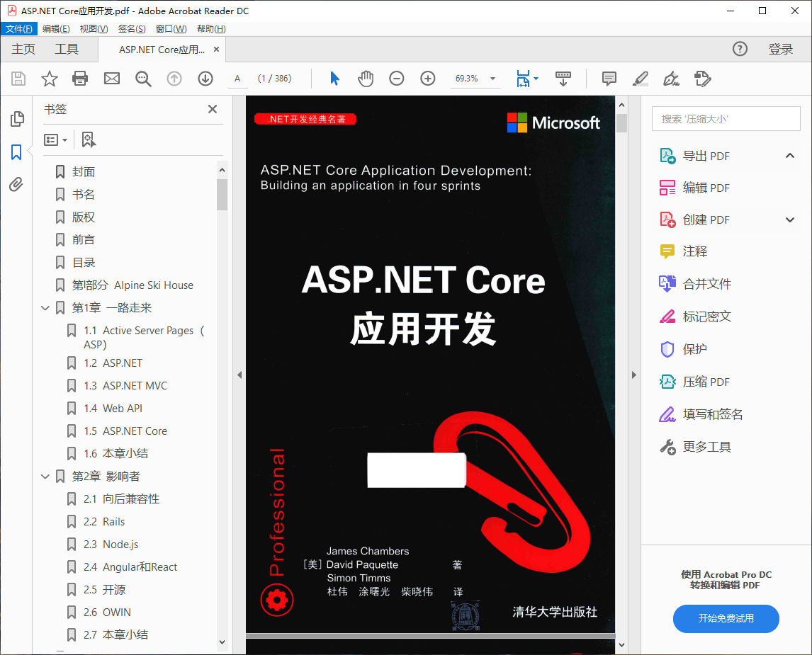The width and height of the screenshot is (812, 655).
Task: Toggle scrolling page display mode
Action: point(563,79)
